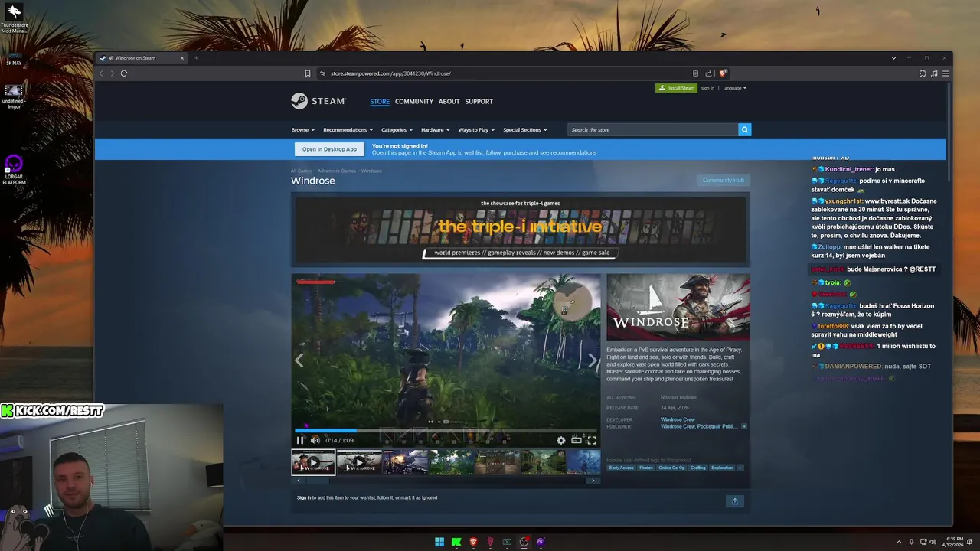
Task: Click the share button below media
Action: tap(734, 501)
